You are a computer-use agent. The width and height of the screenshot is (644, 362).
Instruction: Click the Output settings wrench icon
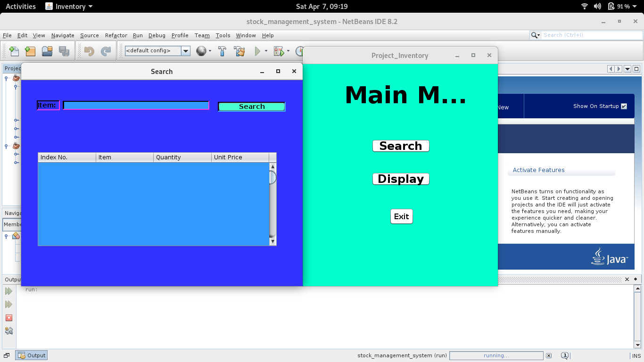pyautogui.click(x=8, y=331)
